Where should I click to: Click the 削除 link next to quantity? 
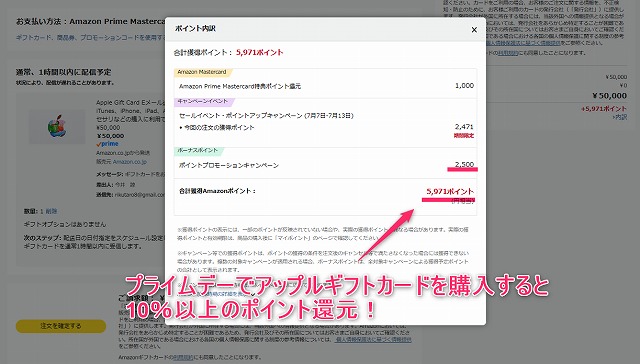coord(51,211)
